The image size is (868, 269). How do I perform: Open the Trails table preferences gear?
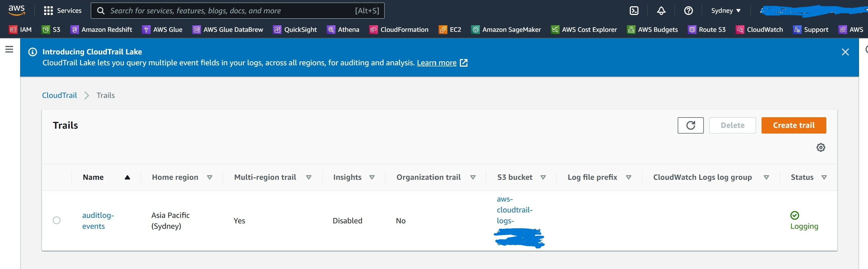point(821,147)
